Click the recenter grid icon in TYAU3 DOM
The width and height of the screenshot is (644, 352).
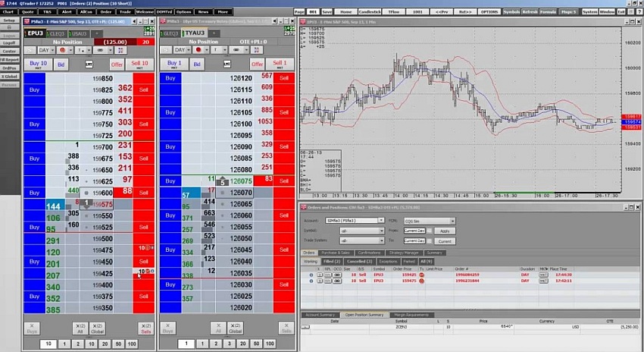256,50
